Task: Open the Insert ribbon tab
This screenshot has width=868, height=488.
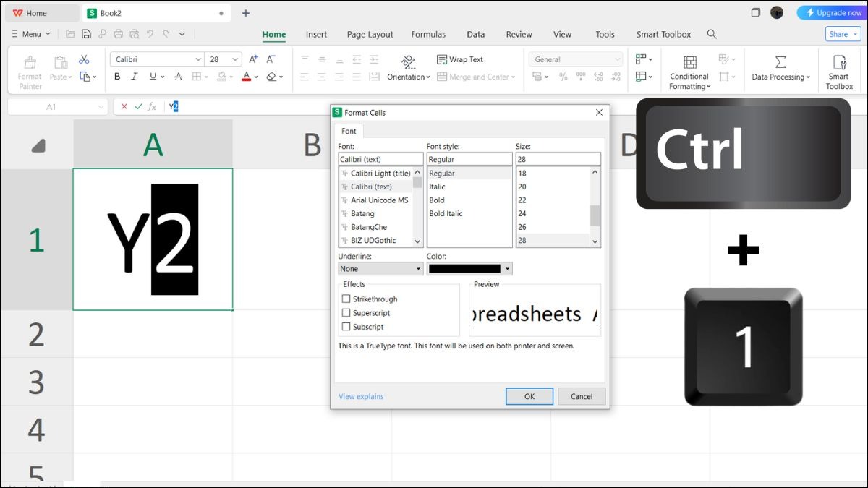Action: point(316,34)
